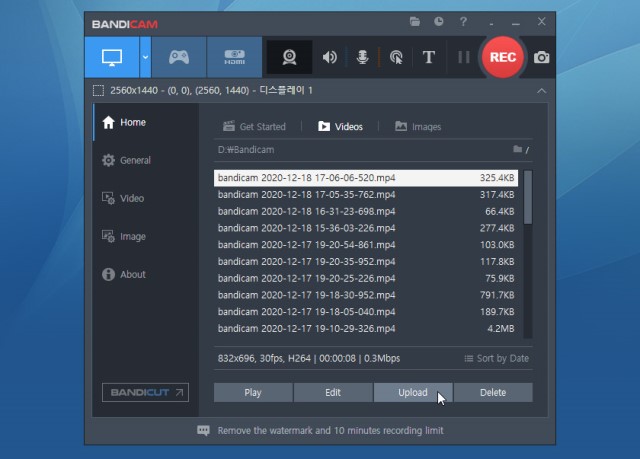This screenshot has height=459, width=640.
Task: Toggle speaker sound recording icon
Action: click(x=329, y=57)
